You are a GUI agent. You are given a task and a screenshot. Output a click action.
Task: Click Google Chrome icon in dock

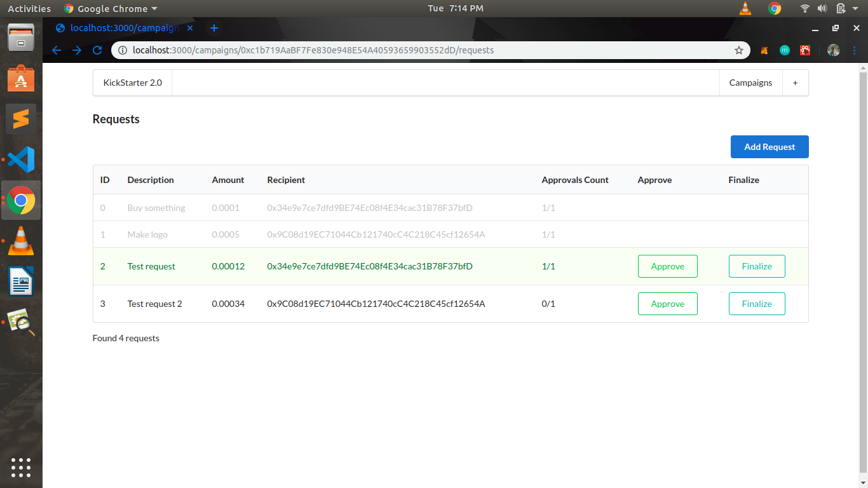[x=21, y=200]
